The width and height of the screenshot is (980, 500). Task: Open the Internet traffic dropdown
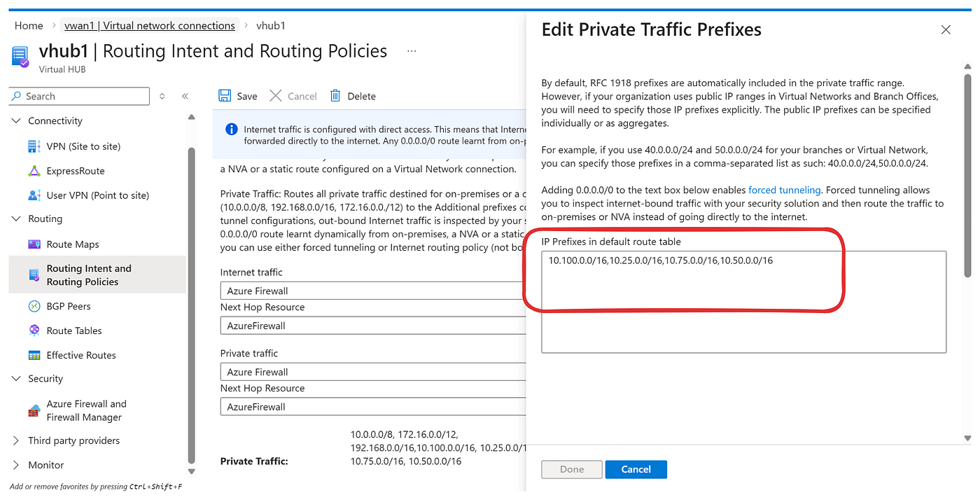[x=373, y=291]
